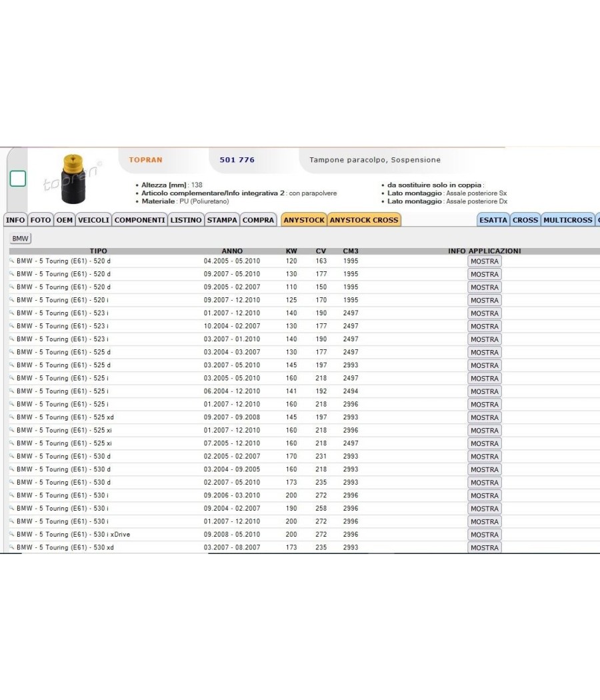Screen dimensions: 600x700
Task: Select the OEM tab
Action: click(65, 220)
